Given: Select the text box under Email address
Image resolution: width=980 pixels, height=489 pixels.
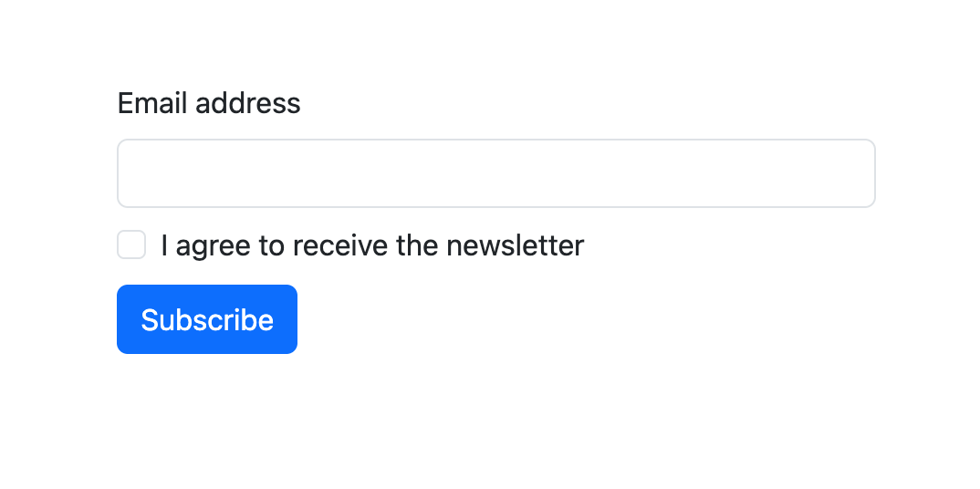Looking at the screenshot, I should coord(495,173).
